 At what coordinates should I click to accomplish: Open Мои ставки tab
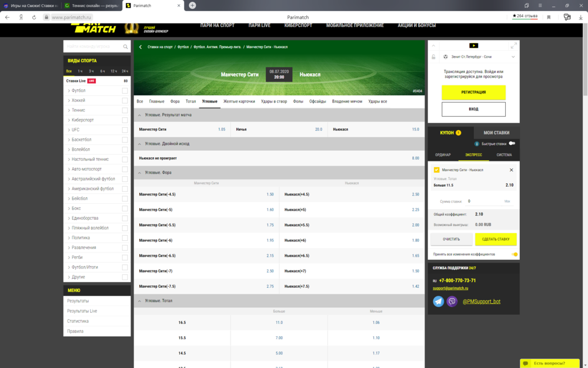coord(496,132)
